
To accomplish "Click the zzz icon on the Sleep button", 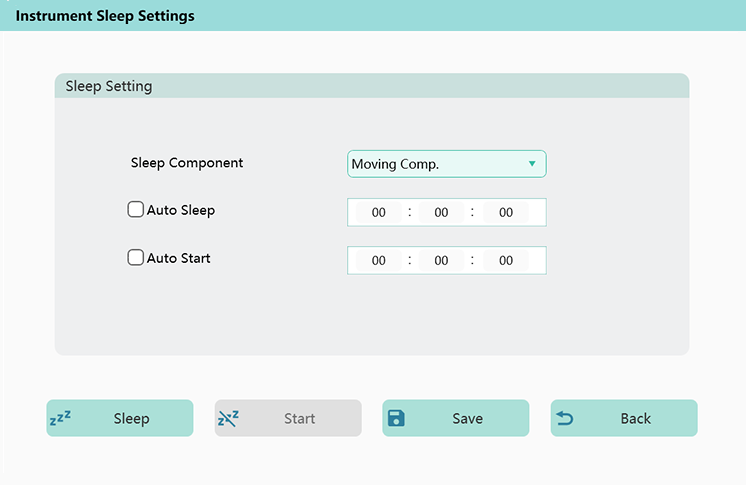I will 60,419.
